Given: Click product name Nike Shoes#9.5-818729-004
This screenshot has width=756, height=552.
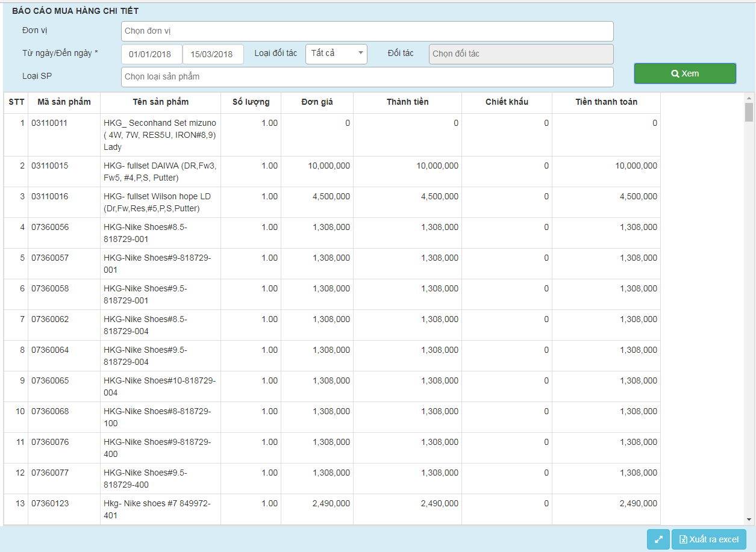Looking at the screenshot, I should (x=145, y=356).
